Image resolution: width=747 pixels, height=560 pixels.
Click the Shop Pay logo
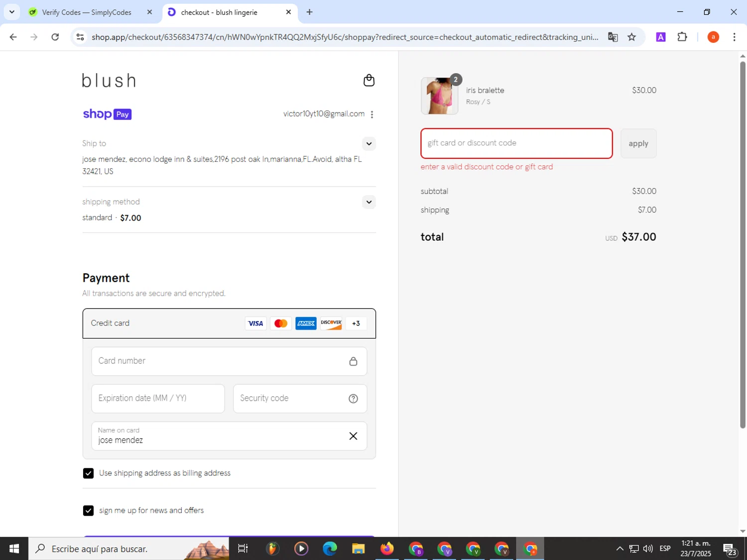tap(107, 114)
